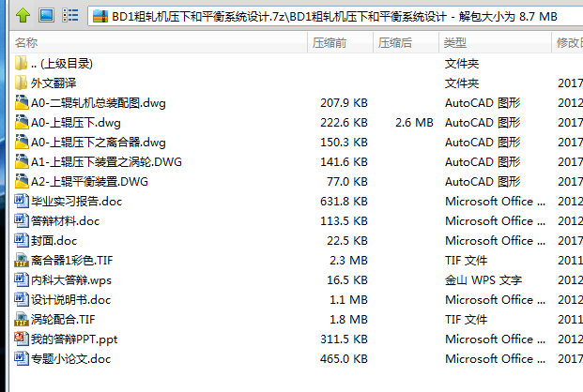
Task: Select the 离合器1彩色.TIF file icon
Action: click(x=23, y=260)
